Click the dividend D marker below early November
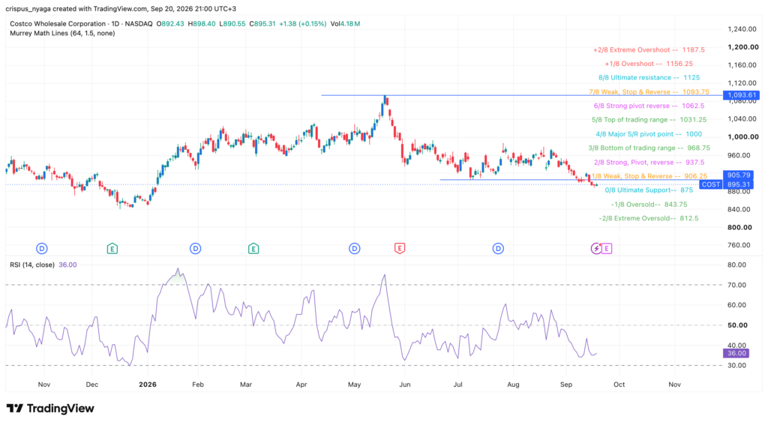Screen dimensions: 768x425 [x=42, y=249]
